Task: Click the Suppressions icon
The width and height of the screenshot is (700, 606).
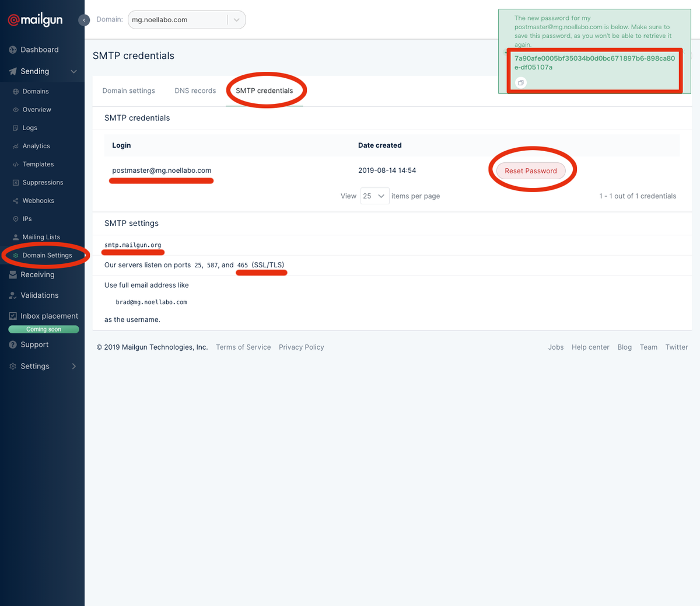Action: (16, 183)
